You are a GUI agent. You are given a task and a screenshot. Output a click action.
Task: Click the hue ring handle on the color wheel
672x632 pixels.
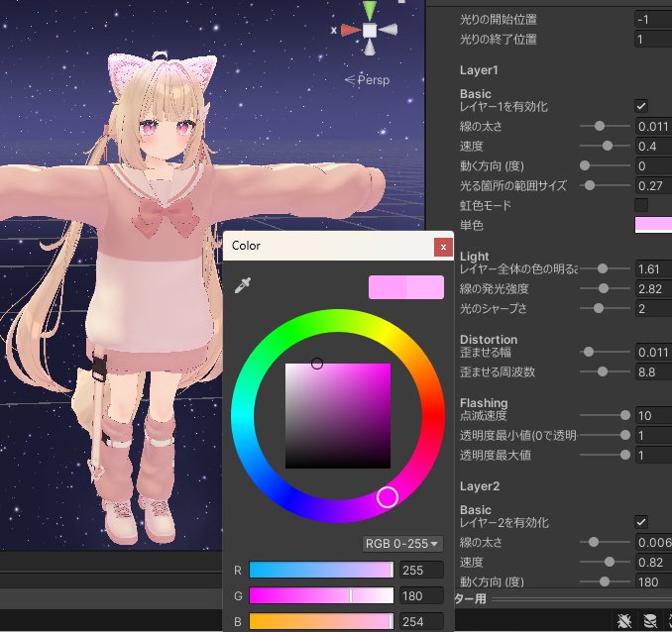[x=388, y=496]
